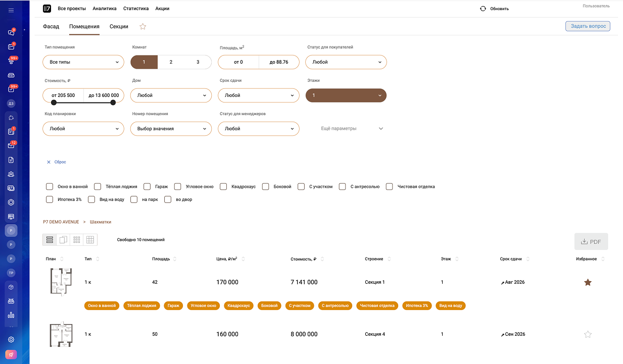
Task: Select the small tiles view icon
Action: (x=77, y=240)
